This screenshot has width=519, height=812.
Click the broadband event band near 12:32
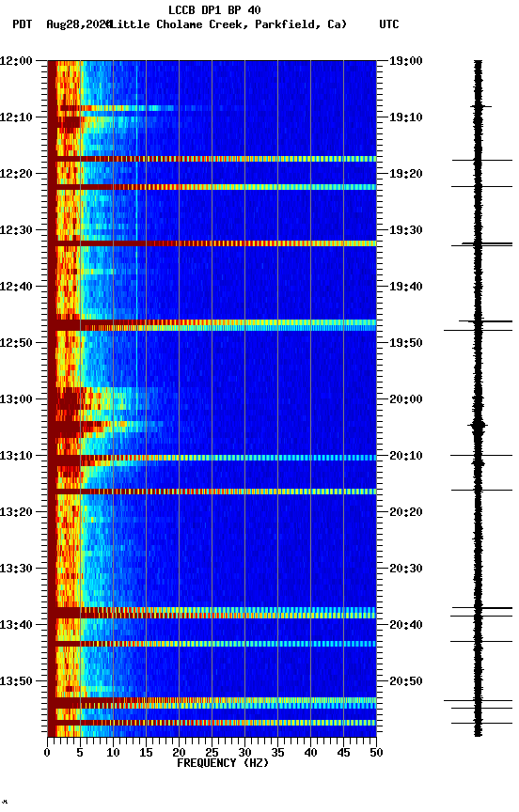pos(212,243)
